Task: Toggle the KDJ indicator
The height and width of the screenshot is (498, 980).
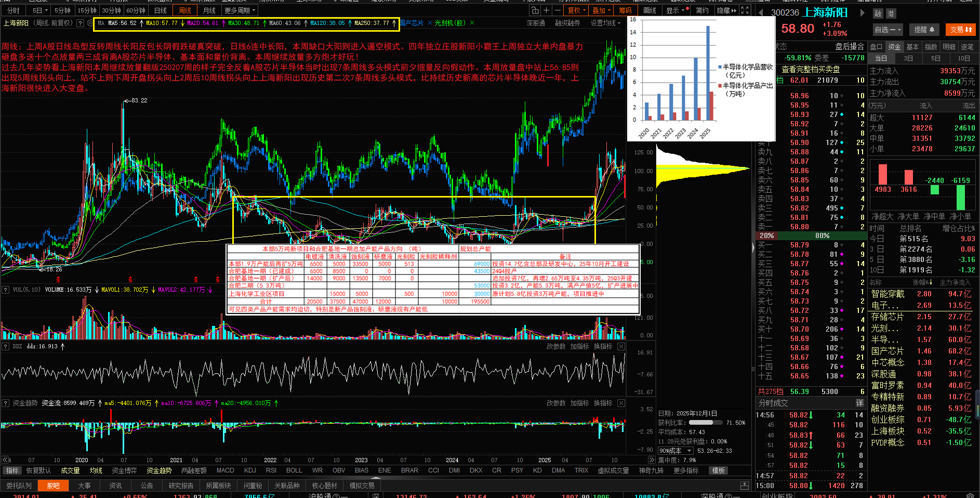Action: pos(250,470)
